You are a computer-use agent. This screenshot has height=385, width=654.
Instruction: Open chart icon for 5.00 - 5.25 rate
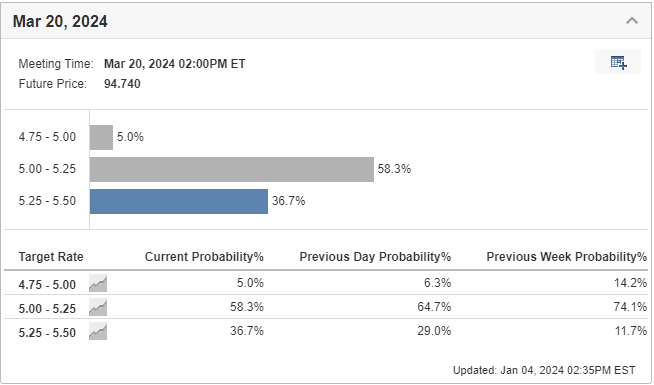98,307
